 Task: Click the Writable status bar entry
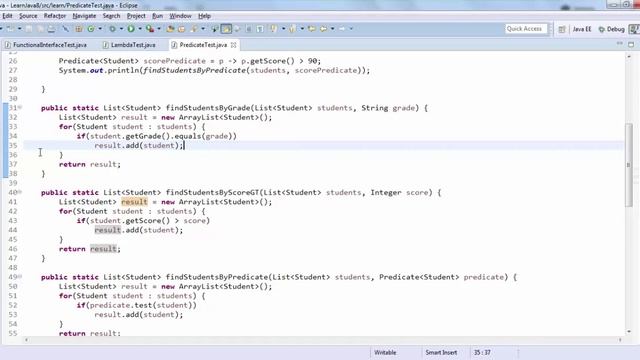point(385,352)
